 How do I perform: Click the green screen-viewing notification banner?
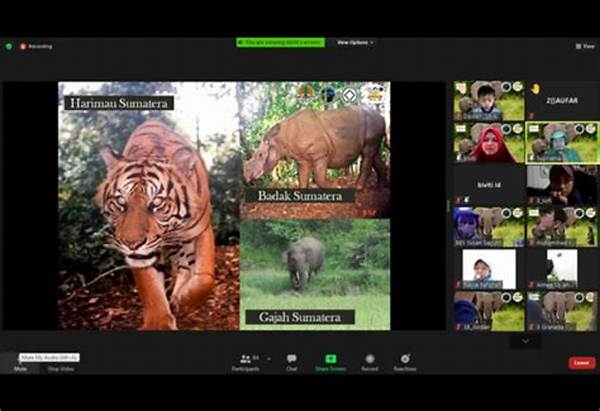tap(280, 42)
